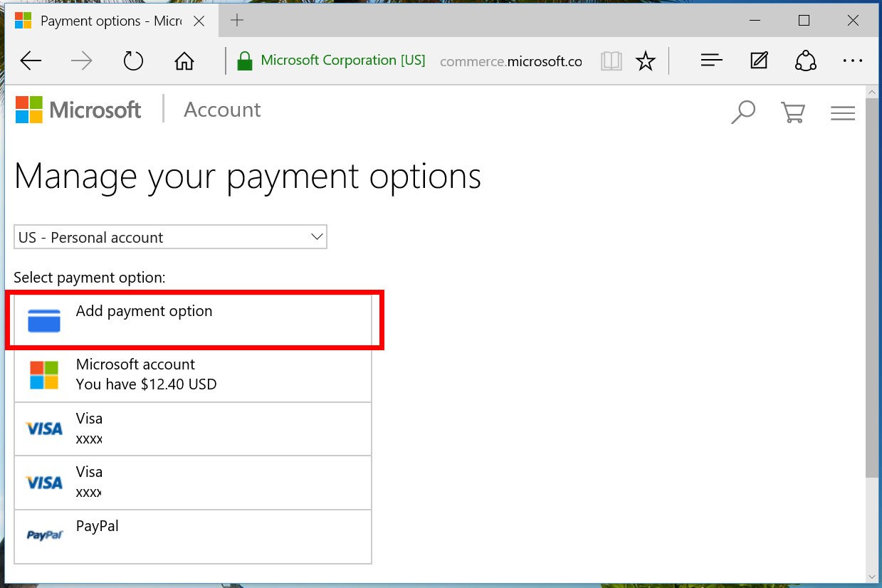Open the Microsoft site search magnifier
Image resolution: width=882 pixels, height=588 pixels.
coord(742,112)
